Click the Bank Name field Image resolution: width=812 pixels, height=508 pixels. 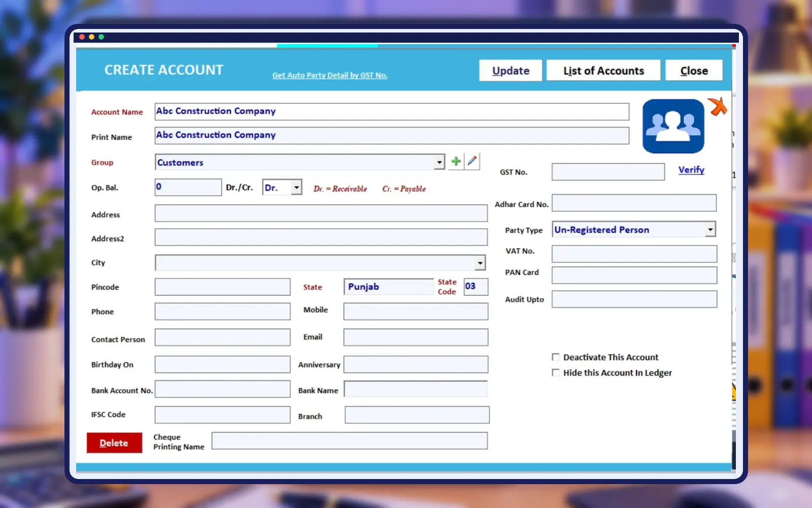click(x=416, y=389)
